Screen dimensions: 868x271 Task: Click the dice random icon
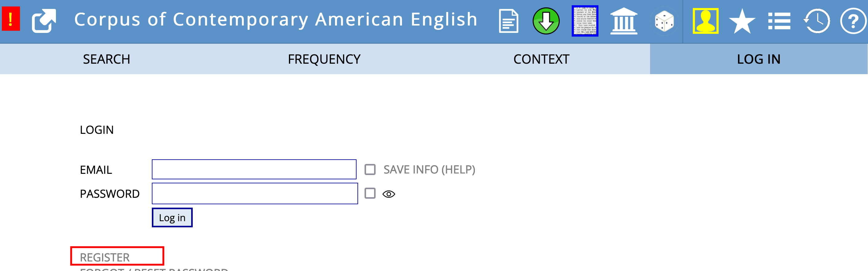coord(664,21)
